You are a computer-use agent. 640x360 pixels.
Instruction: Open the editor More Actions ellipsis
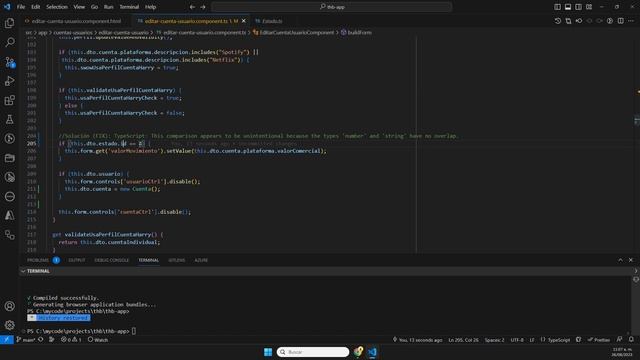click(x=631, y=21)
